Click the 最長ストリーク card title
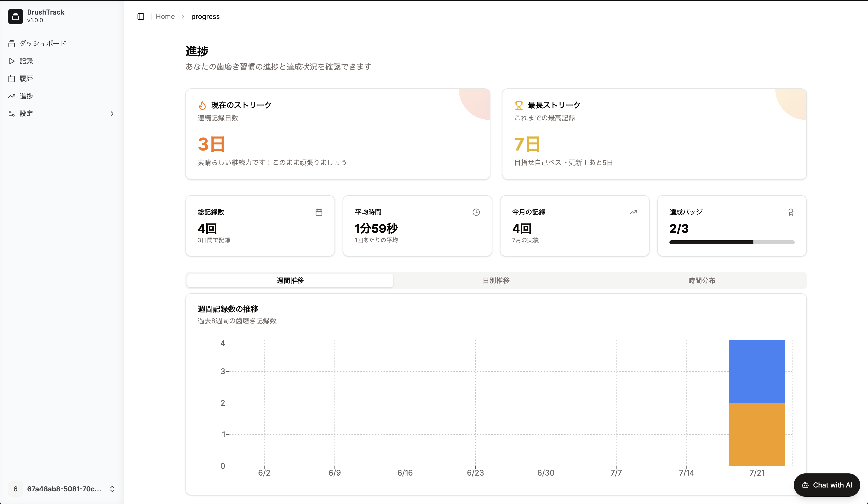Image resolution: width=868 pixels, height=504 pixels. coord(554,105)
